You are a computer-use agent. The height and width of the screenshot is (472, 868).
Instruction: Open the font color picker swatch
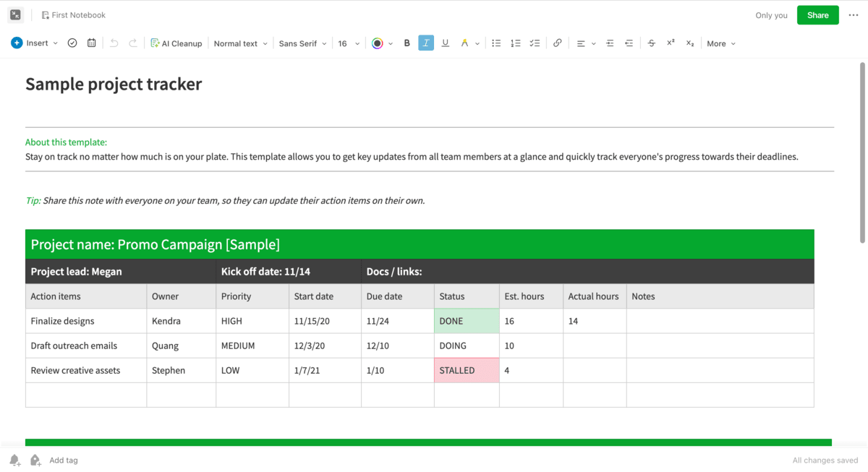click(378, 43)
